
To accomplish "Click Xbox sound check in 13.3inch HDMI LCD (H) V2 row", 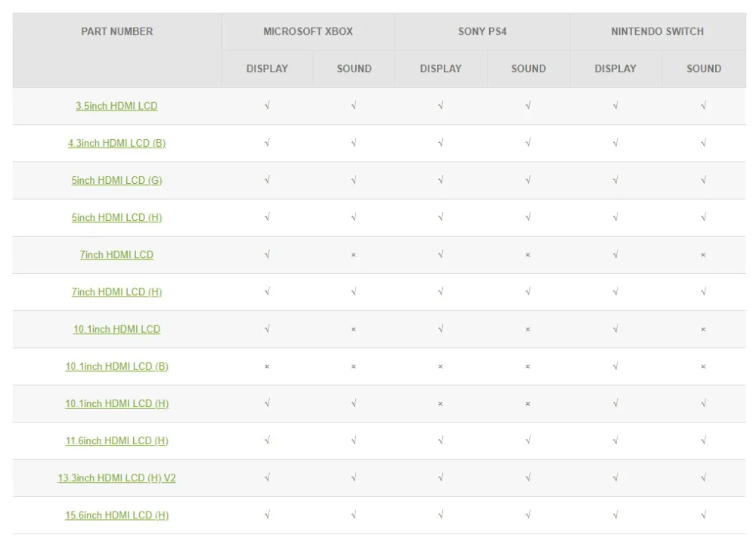I will pyautogui.click(x=354, y=477).
